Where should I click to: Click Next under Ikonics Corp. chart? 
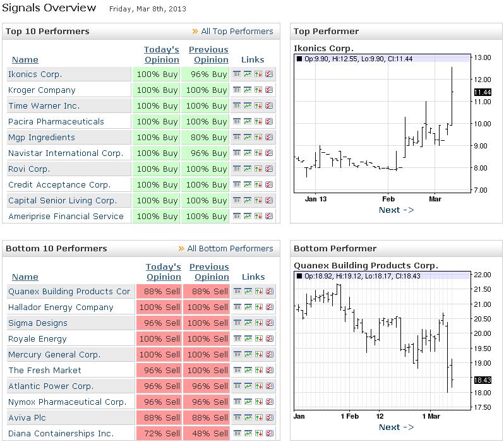pos(397,210)
